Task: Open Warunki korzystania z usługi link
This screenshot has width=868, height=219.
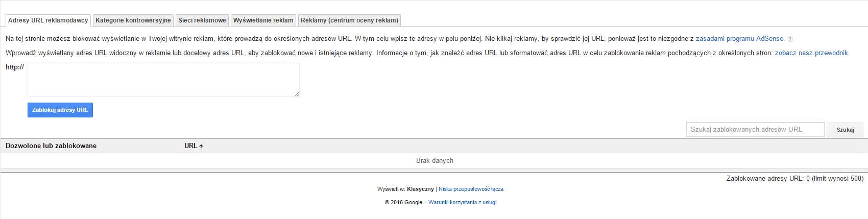Action: pos(462,203)
